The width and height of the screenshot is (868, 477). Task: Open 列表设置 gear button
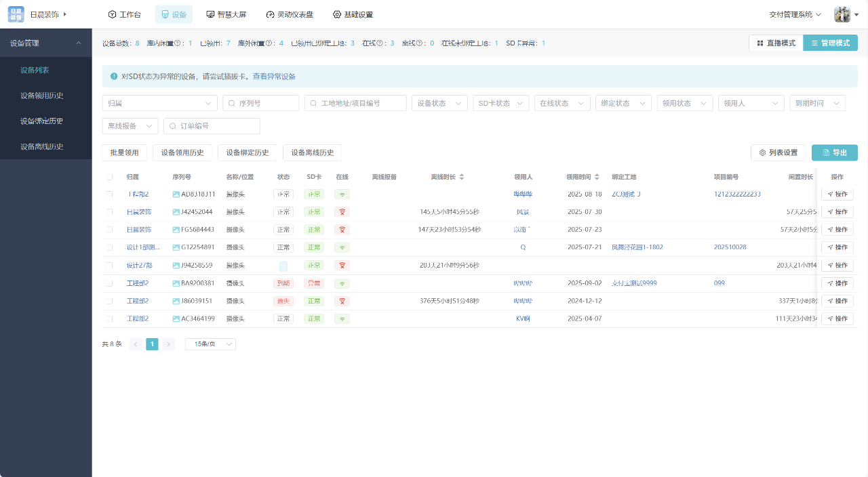pyautogui.click(x=778, y=152)
